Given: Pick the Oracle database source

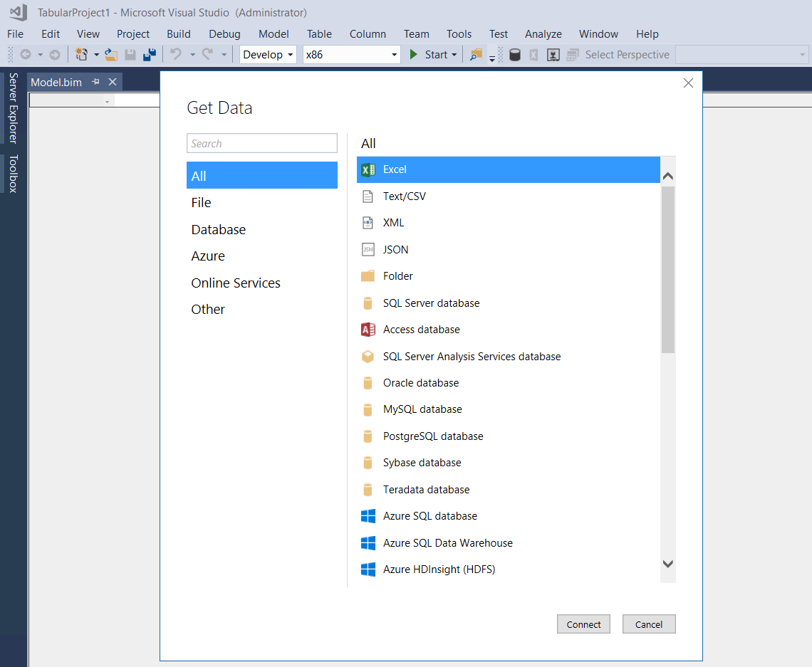Looking at the screenshot, I should click(x=508, y=382).
